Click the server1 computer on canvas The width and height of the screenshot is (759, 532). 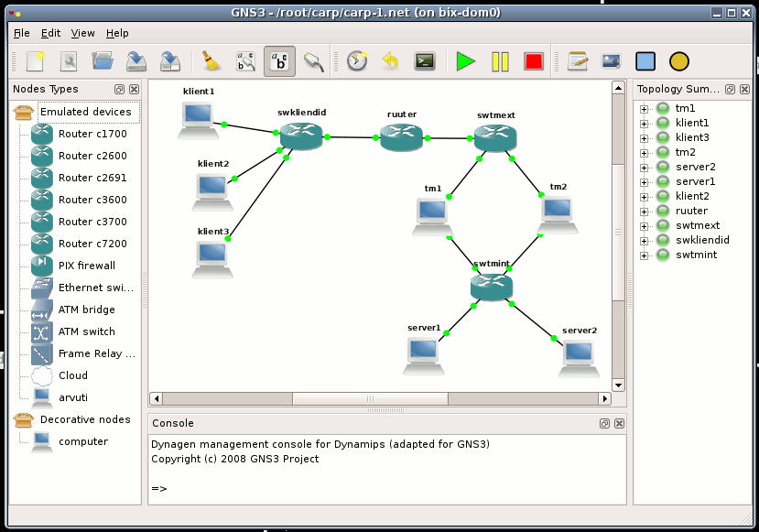424,356
